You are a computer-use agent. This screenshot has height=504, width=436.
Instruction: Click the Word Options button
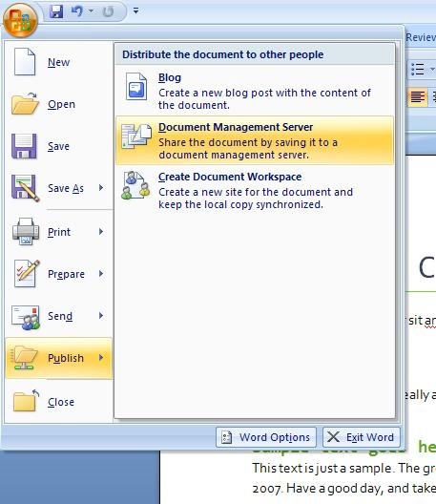click(266, 437)
